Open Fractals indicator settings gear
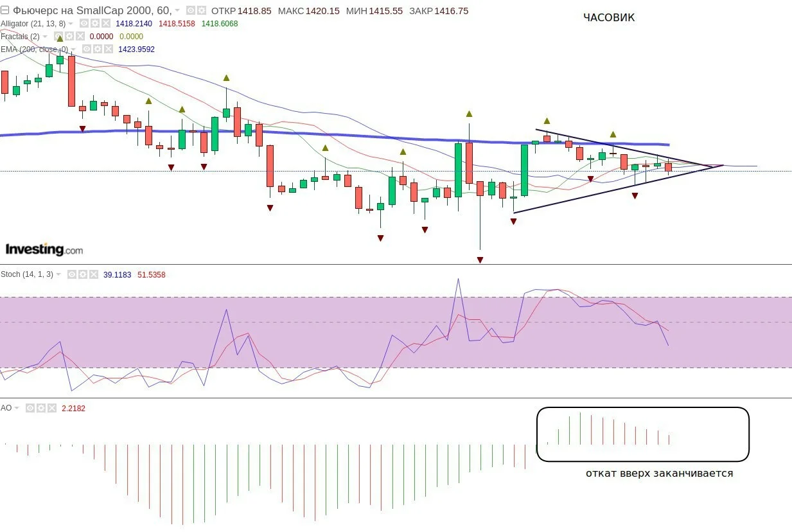The height and width of the screenshot is (532, 792). pyautogui.click(x=69, y=37)
